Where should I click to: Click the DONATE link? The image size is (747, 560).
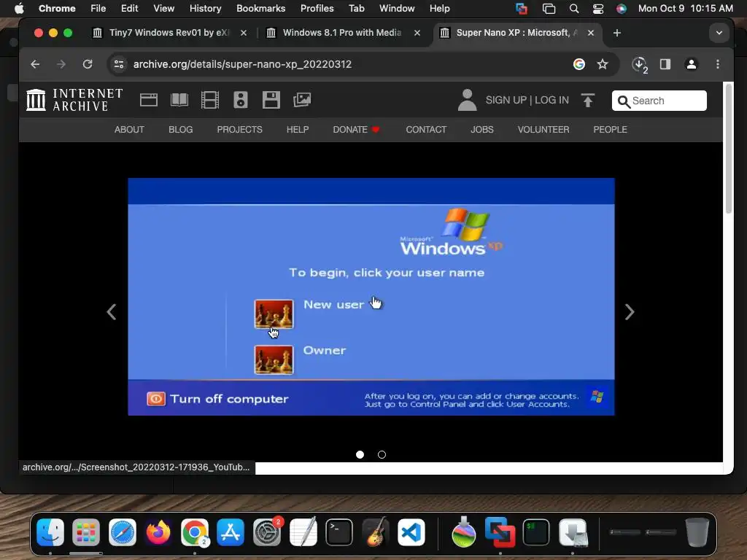(356, 130)
